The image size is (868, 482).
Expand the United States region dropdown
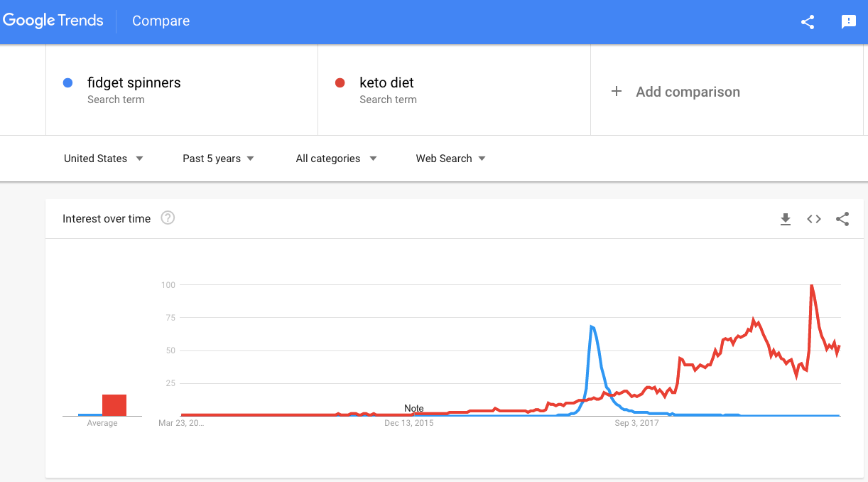104,159
